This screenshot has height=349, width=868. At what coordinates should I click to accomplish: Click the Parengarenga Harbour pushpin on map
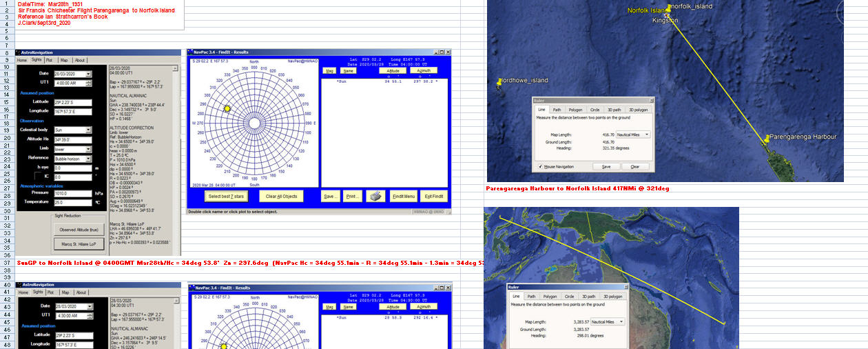(766, 139)
